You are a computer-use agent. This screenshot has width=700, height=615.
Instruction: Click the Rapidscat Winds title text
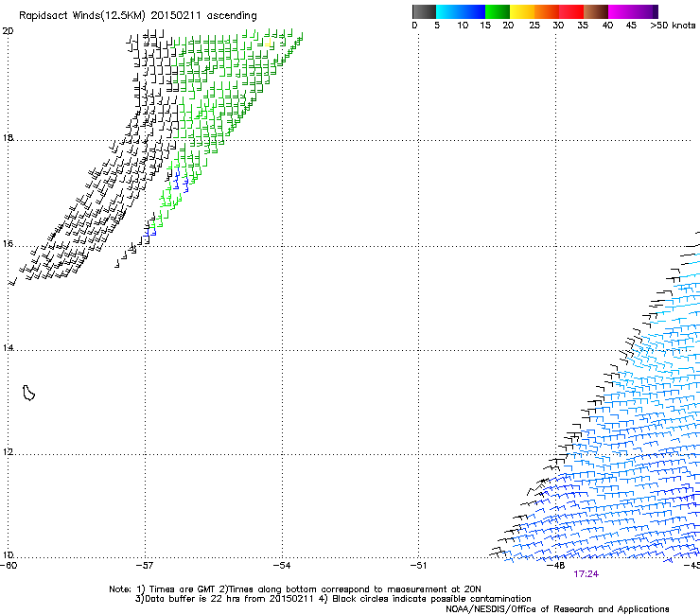pyautogui.click(x=138, y=16)
